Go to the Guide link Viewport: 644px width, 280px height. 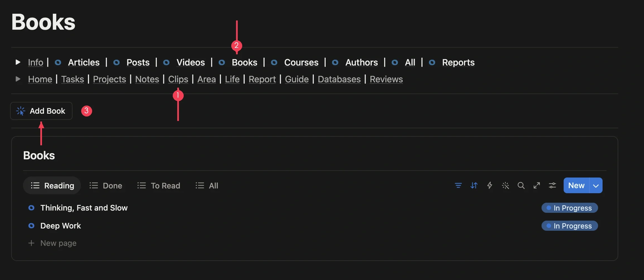coord(297,79)
